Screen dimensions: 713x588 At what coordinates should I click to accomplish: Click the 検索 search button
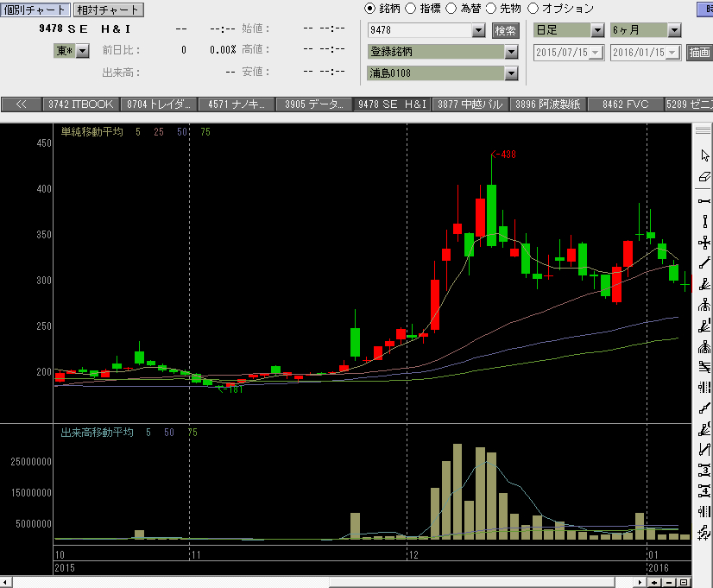pos(506,30)
